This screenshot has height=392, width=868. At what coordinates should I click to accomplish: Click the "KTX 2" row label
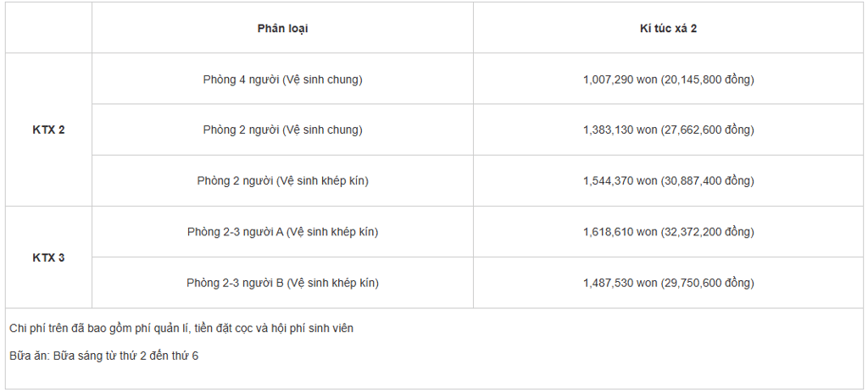(48, 130)
